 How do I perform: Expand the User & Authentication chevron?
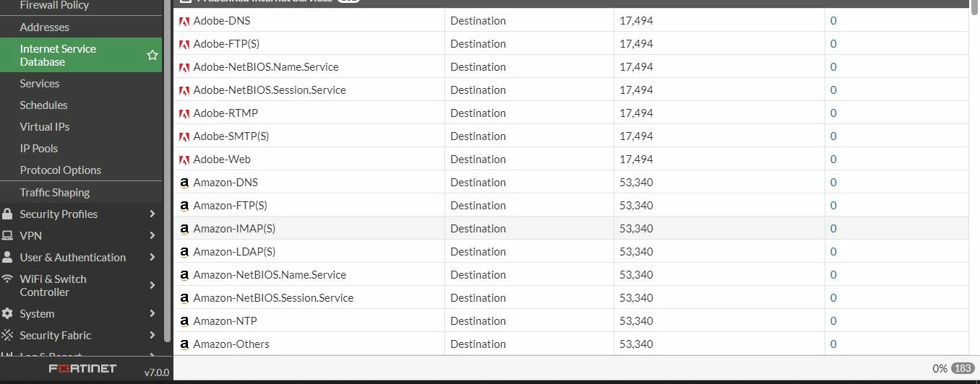(x=152, y=257)
